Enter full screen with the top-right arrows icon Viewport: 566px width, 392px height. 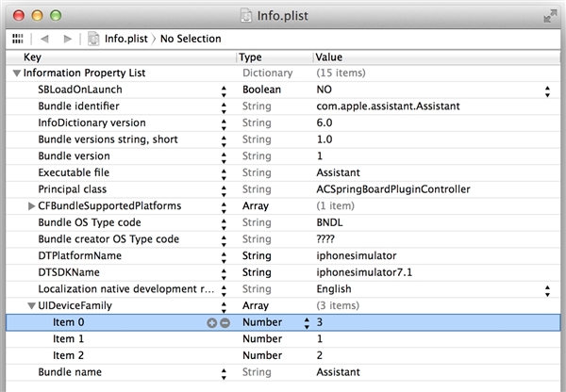point(549,16)
